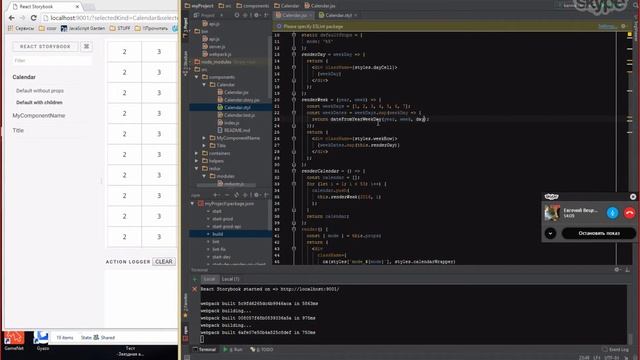Select server.js in the project tree

pos(213,47)
